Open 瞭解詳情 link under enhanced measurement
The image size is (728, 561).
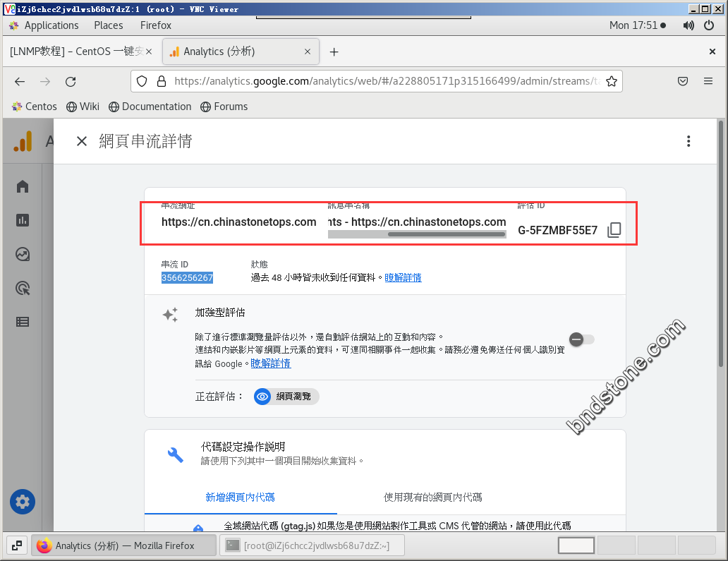271,363
